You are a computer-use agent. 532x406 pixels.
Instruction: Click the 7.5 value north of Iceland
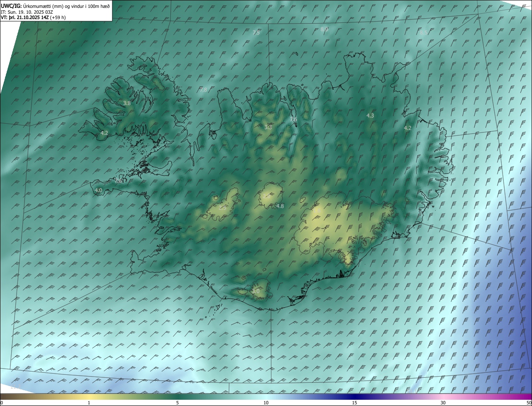tap(256, 33)
